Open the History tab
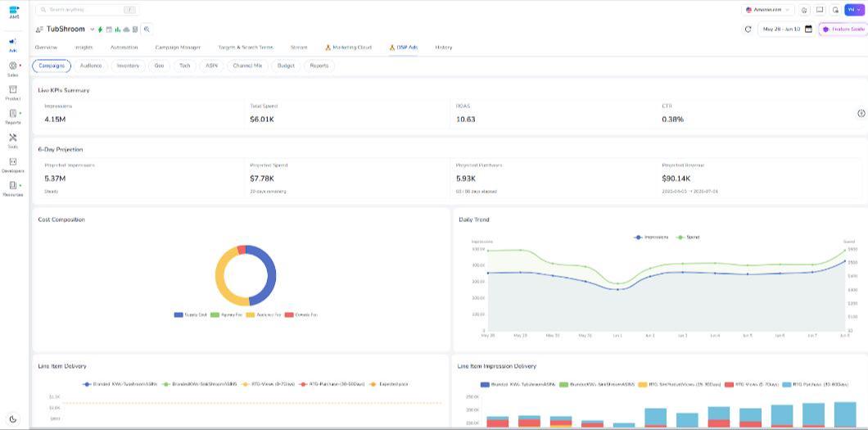Screen dimensions: 868x430 443,48
